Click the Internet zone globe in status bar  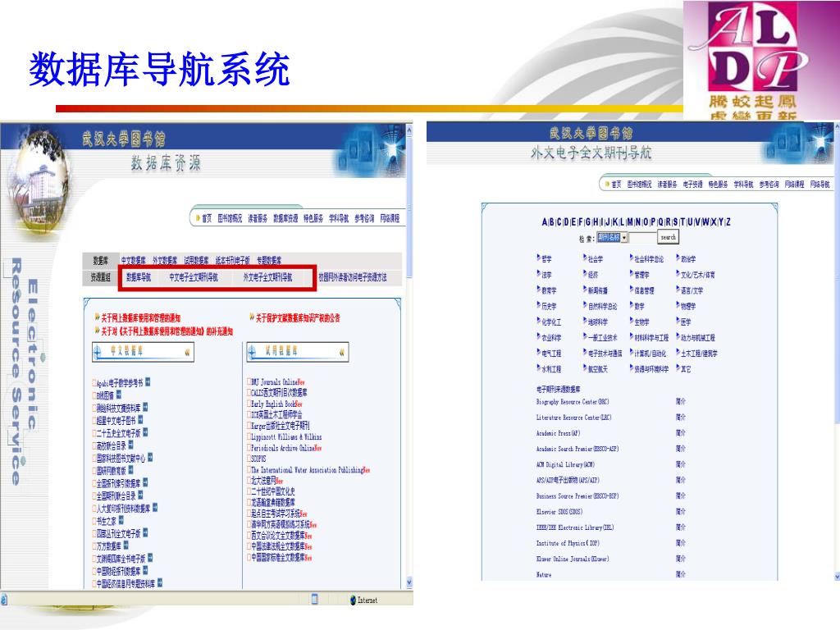tap(353, 600)
